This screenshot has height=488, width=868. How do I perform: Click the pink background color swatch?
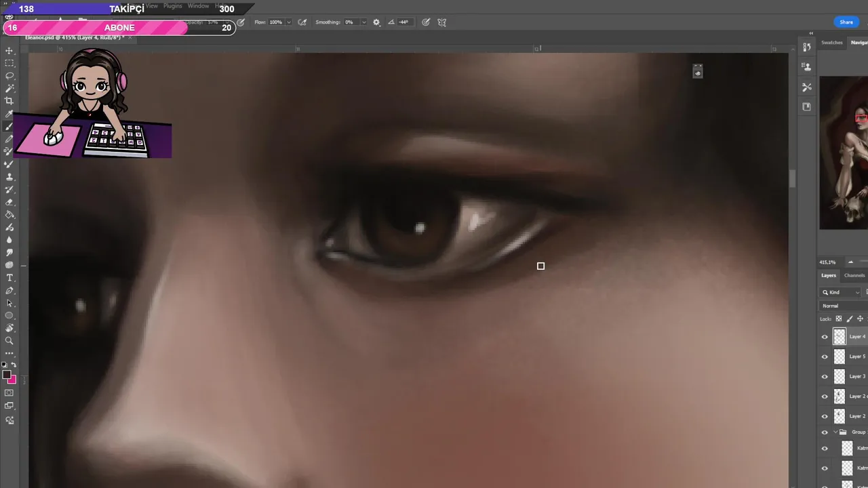[13, 380]
